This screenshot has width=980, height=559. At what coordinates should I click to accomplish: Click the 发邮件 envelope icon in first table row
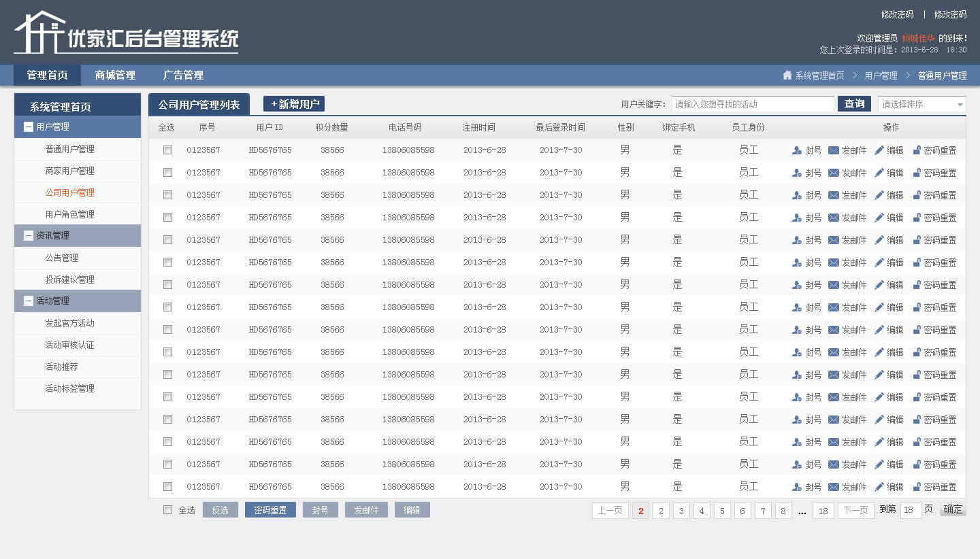point(834,150)
